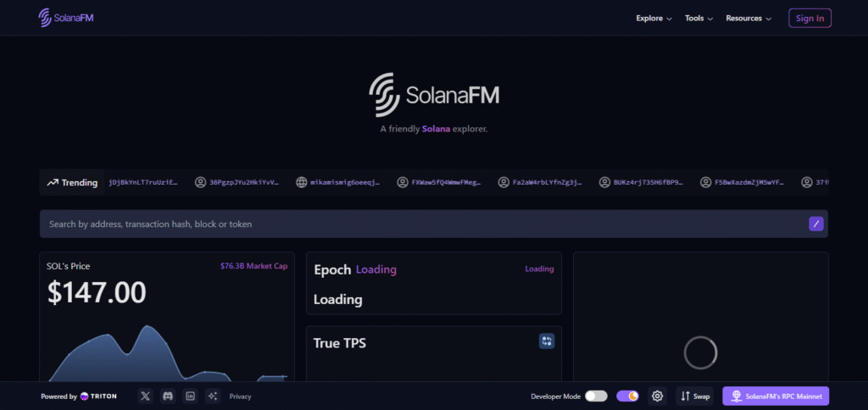Screen dimensions: 868x410
Task: Click globe icon beside mikamismig6oeeqj
Action: [x=301, y=182]
